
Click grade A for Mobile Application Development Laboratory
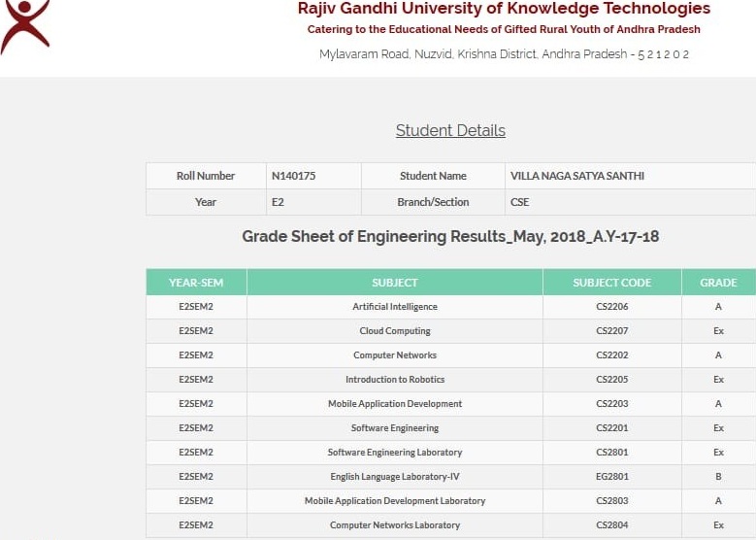coord(718,501)
